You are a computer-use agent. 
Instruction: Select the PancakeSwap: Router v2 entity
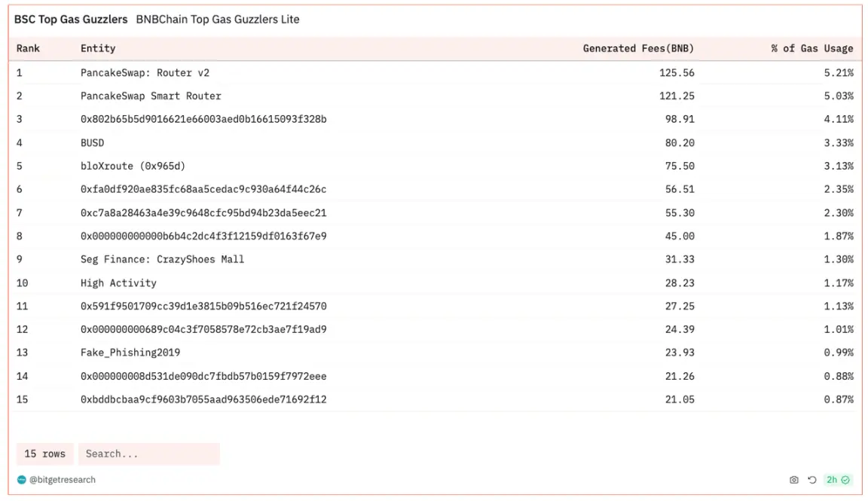(x=145, y=73)
